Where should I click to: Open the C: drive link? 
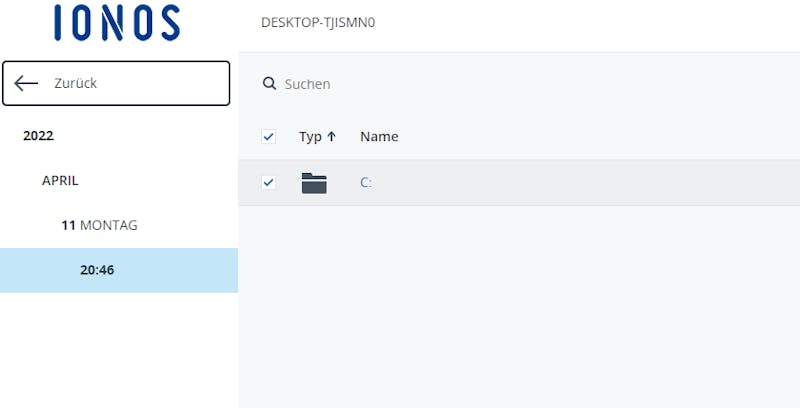click(x=366, y=183)
